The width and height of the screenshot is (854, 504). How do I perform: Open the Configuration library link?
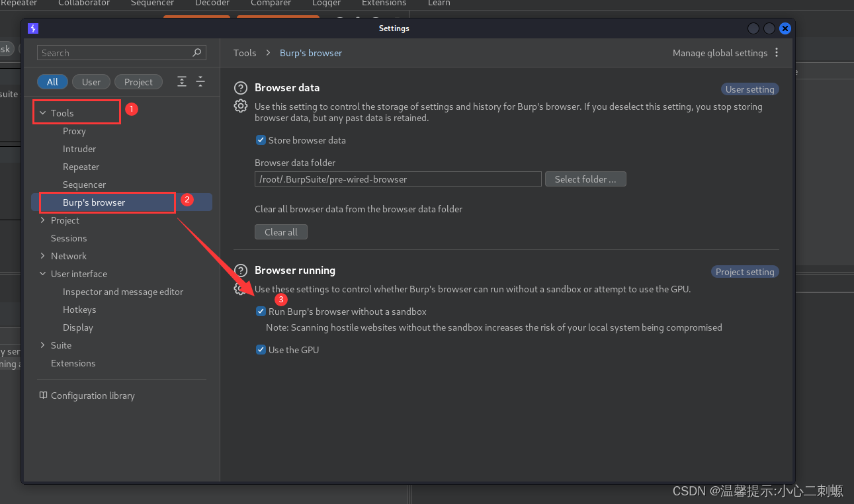[x=93, y=396]
